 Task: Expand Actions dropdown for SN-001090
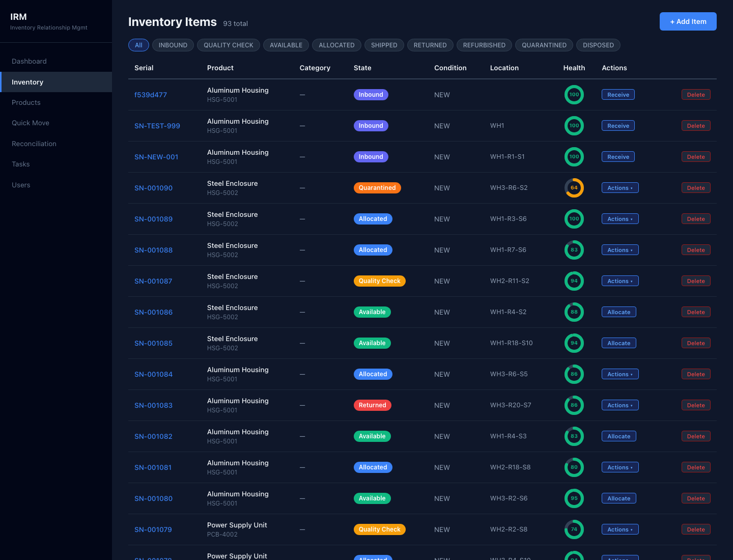pos(620,188)
